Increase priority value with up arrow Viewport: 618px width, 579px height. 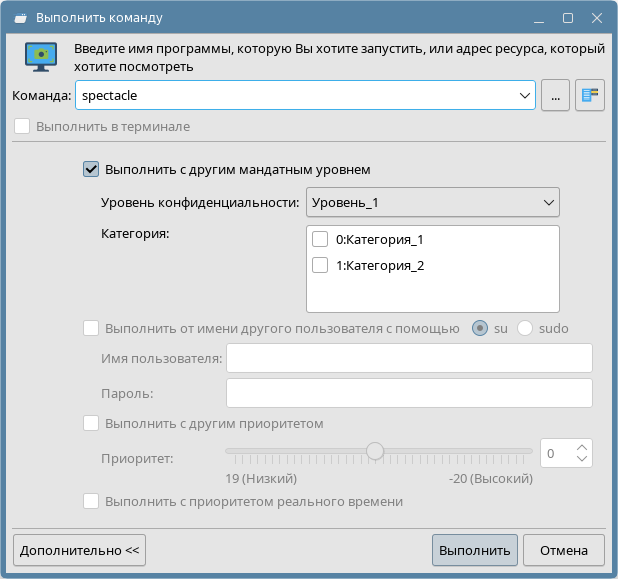coord(583,446)
